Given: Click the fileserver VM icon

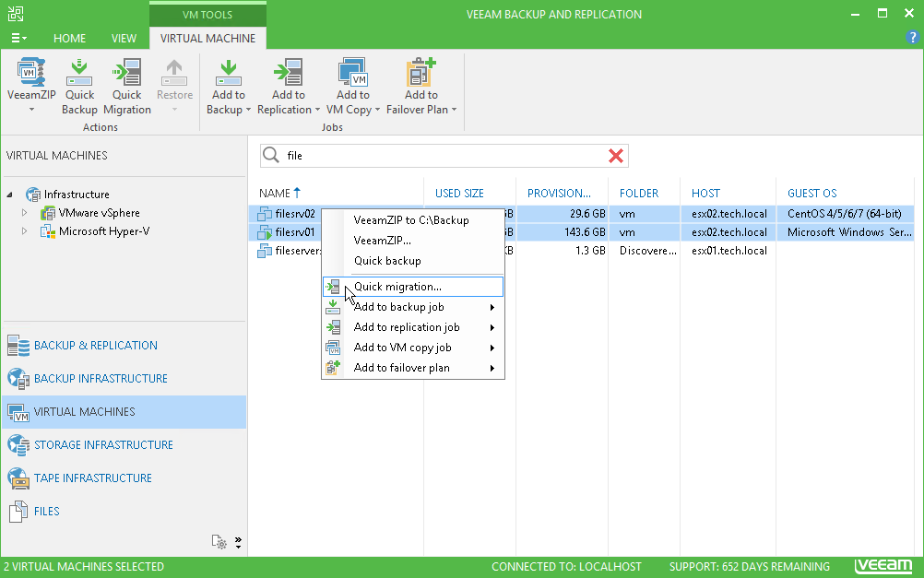Looking at the screenshot, I should coord(265,251).
